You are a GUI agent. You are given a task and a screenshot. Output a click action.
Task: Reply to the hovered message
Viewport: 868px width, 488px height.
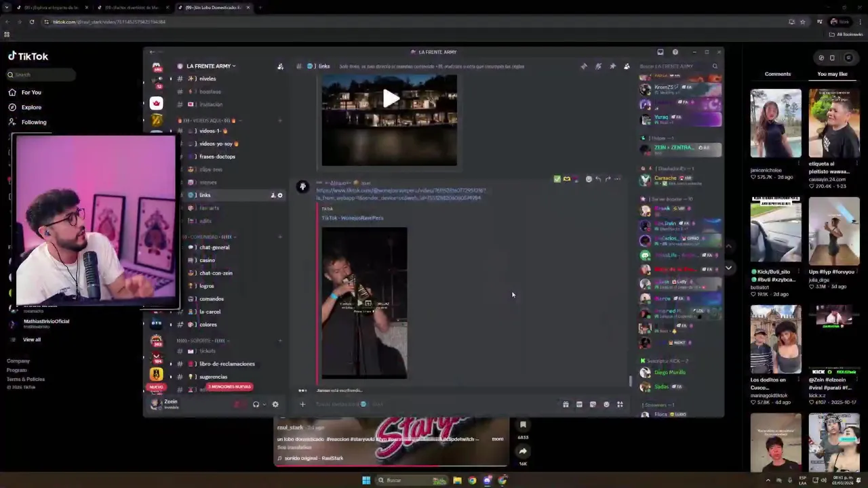tap(598, 179)
